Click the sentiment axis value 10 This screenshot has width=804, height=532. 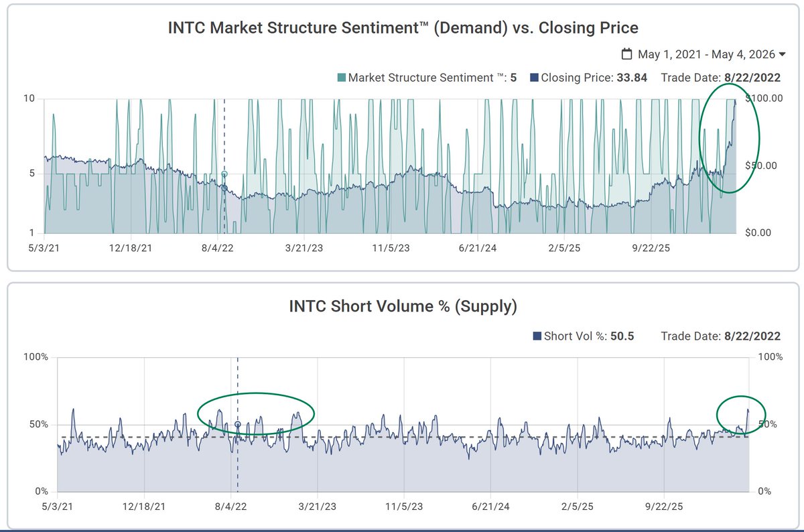[29, 98]
